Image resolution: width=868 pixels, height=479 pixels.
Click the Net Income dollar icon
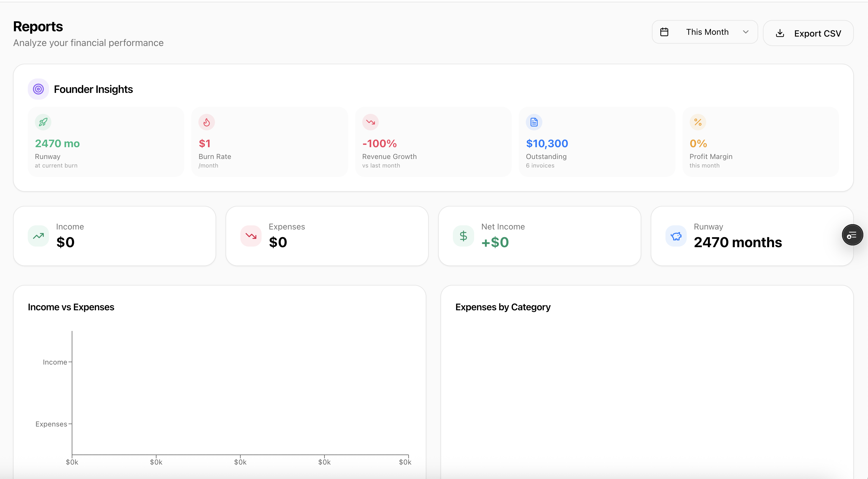point(463,236)
